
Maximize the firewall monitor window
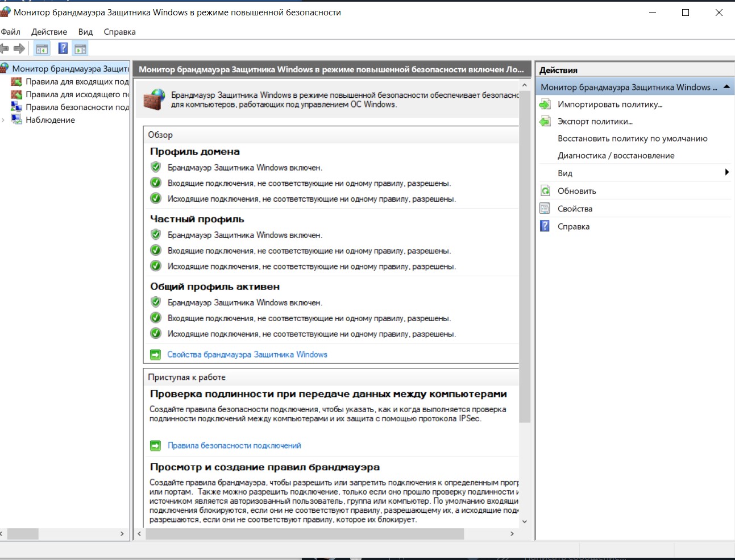(686, 13)
